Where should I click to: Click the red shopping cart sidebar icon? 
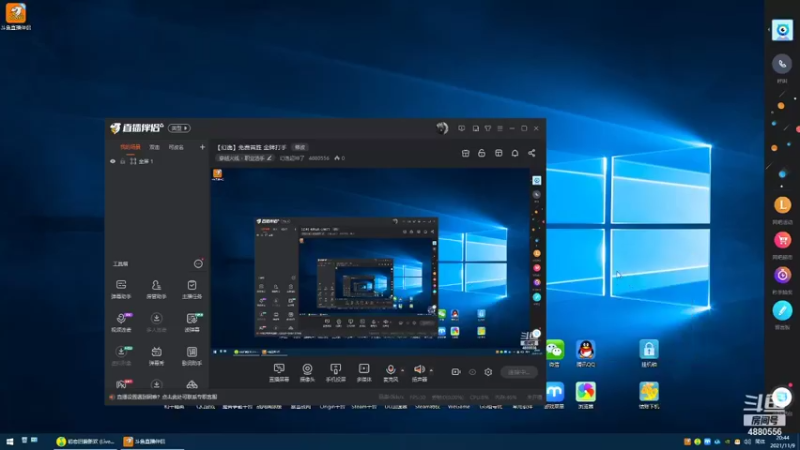782,240
